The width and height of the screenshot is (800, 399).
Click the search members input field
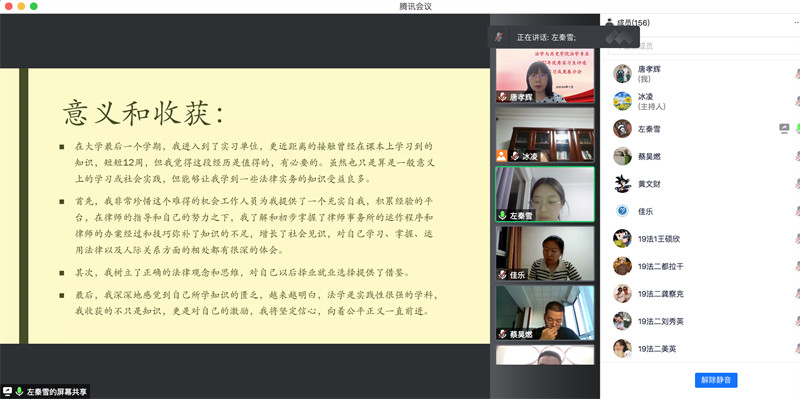[x=704, y=46]
